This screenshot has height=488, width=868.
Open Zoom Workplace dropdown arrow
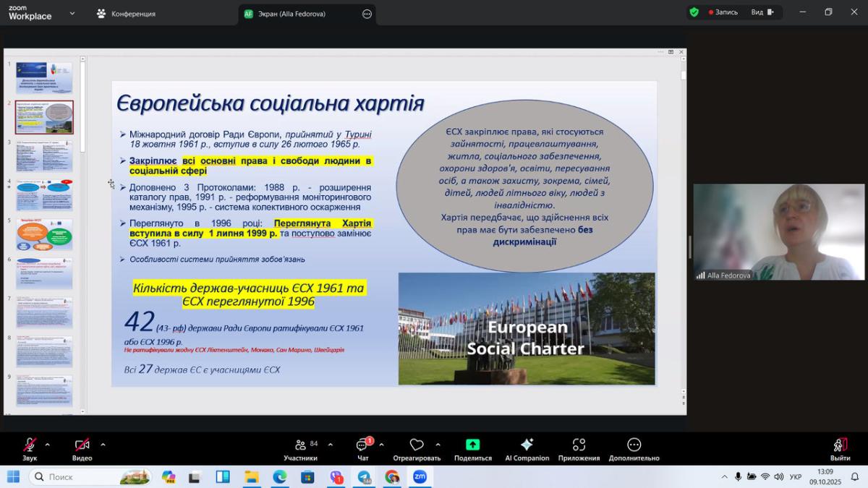coord(72,13)
